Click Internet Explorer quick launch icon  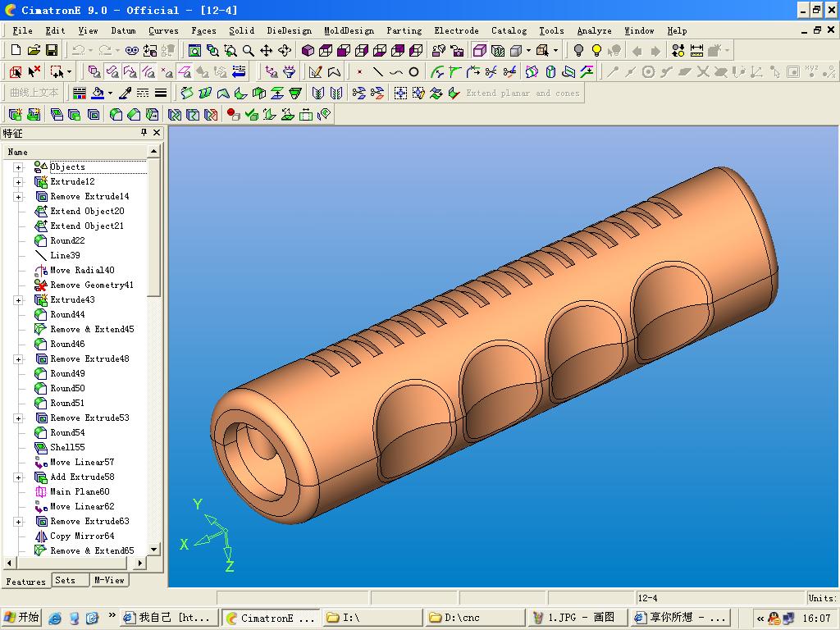click(x=55, y=619)
